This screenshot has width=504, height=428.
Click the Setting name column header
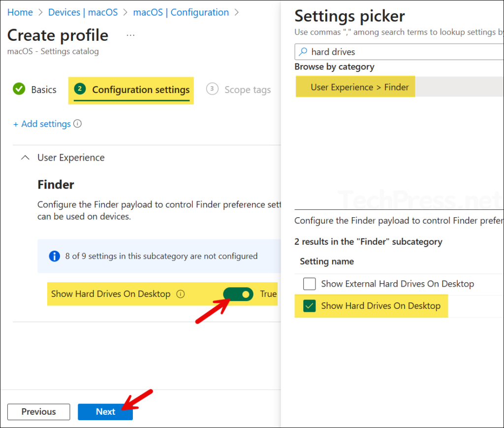coord(327,262)
